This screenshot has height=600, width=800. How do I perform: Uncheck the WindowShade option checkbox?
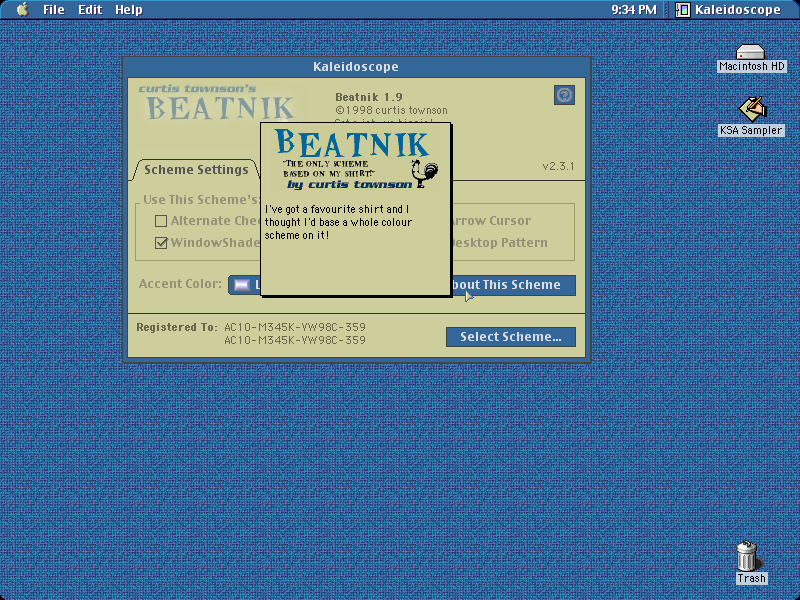pyautogui.click(x=161, y=243)
